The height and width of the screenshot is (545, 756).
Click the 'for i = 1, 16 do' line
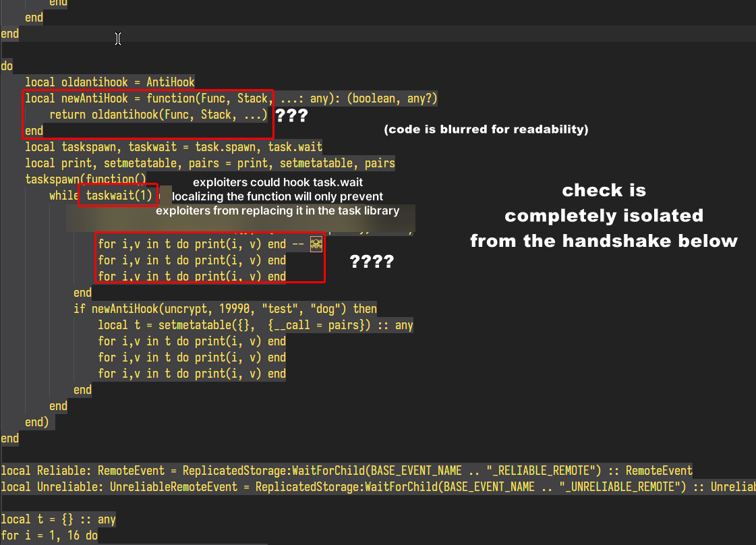click(49, 536)
